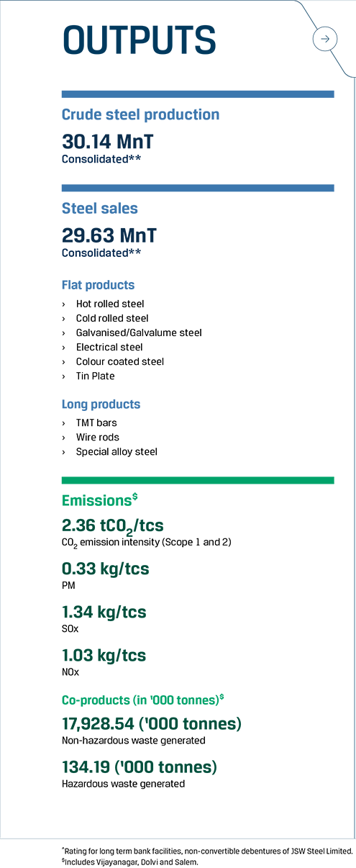Select the 2.36 tCO2/tcs value
This screenshot has height=868, width=356.
[117, 526]
